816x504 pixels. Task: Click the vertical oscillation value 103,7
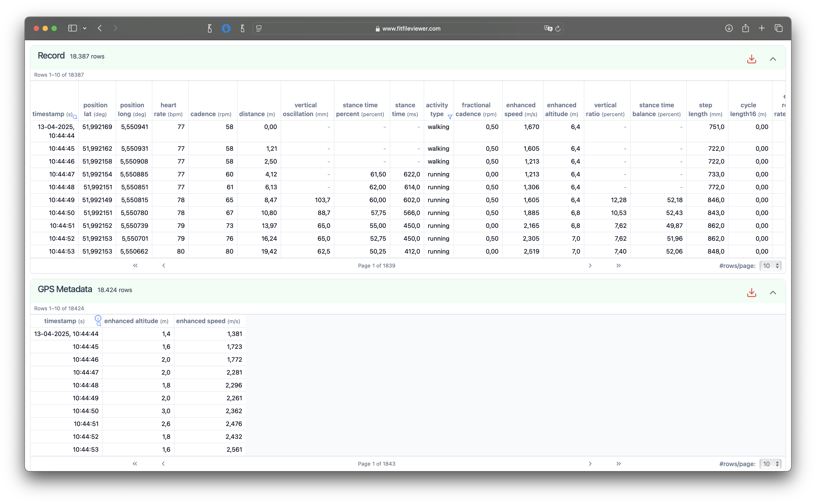322,200
